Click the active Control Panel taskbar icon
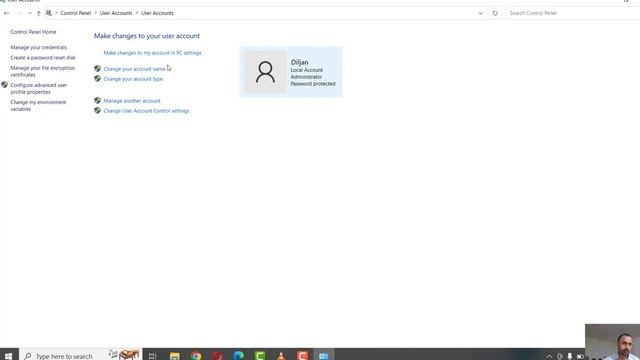This screenshot has width=640, height=360. [x=324, y=356]
